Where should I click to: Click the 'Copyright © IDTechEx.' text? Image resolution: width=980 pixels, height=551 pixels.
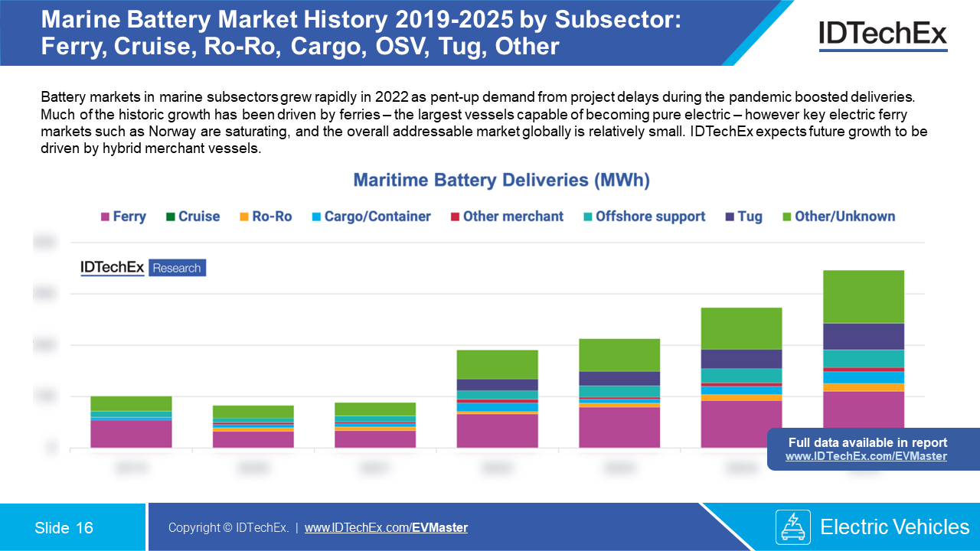coord(228,527)
